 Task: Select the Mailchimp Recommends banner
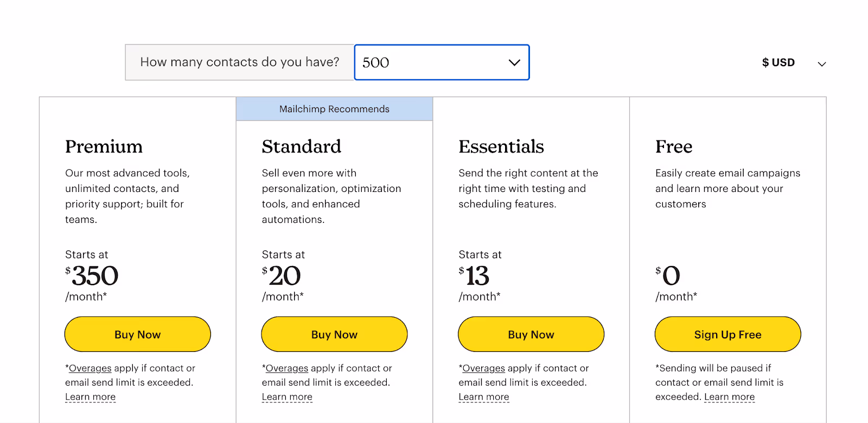pos(334,109)
